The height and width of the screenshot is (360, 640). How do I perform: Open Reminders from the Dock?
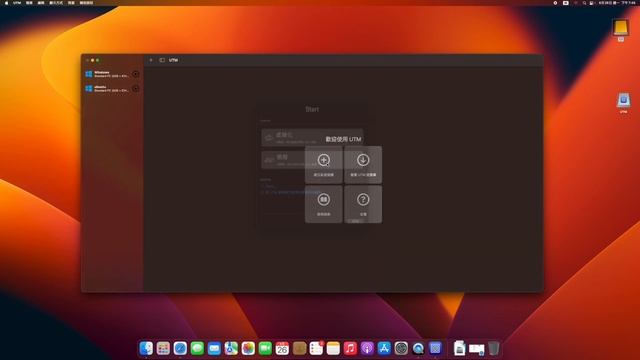316,348
